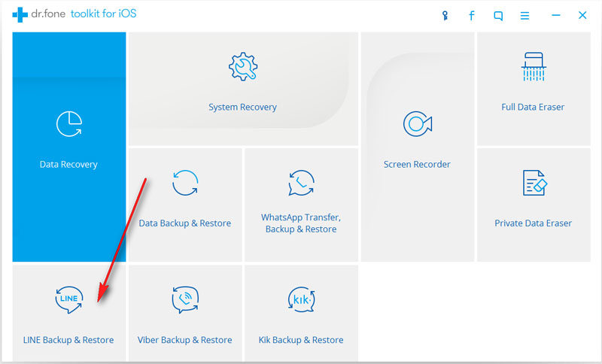602x364 pixels.
Task: Choose the 'Data Backup & Restore' label
Action: pos(185,223)
